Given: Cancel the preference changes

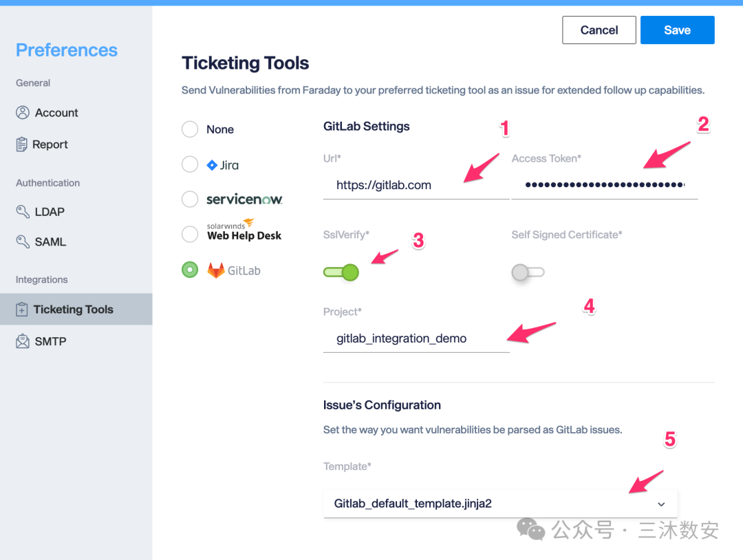Looking at the screenshot, I should tap(599, 30).
